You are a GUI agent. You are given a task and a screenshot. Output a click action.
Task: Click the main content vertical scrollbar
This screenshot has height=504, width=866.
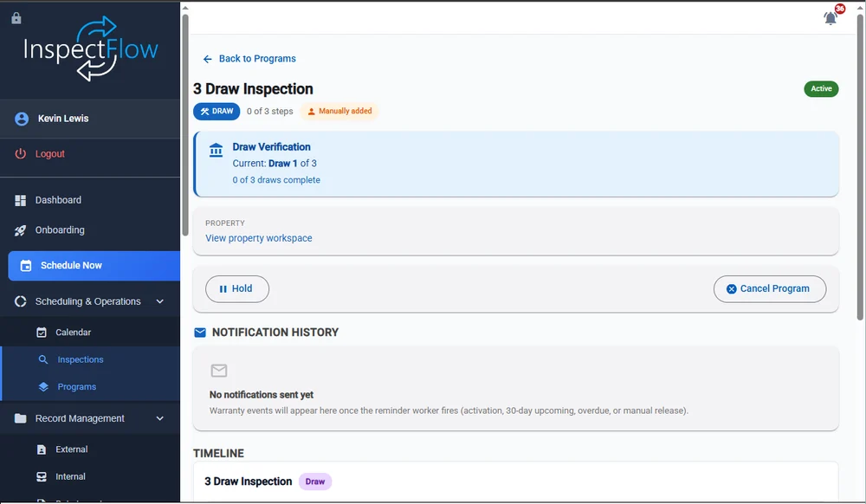860,165
